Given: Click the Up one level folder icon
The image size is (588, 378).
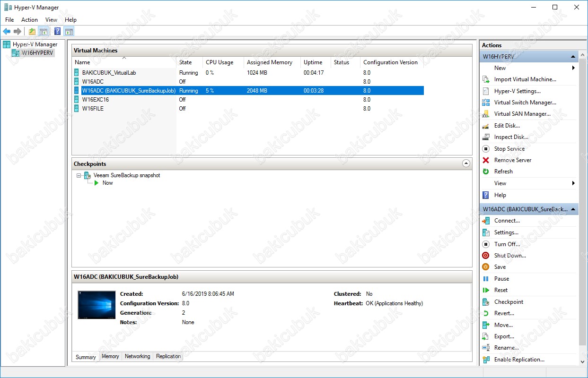Looking at the screenshot, I should click(x=32, y=32).
